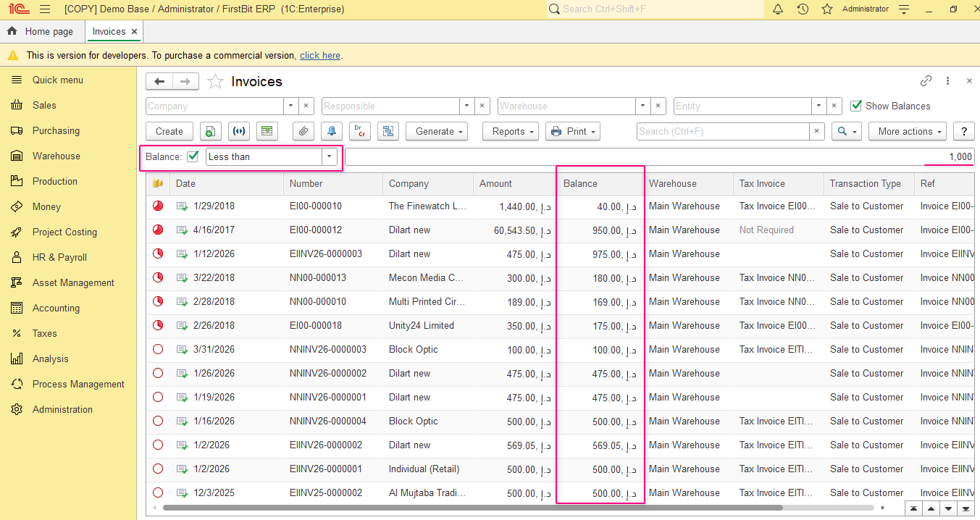The width and height of the screenshot is (980, 520).
Task: Click the Create button
Action: click(x=169, y=131)
